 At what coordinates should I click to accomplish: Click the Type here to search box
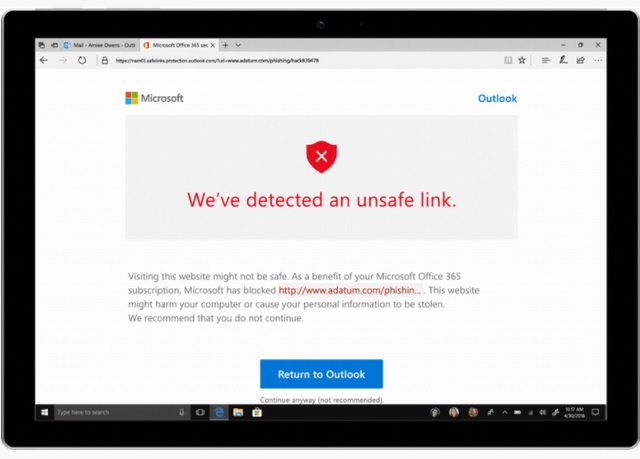(x=122, y=412)
